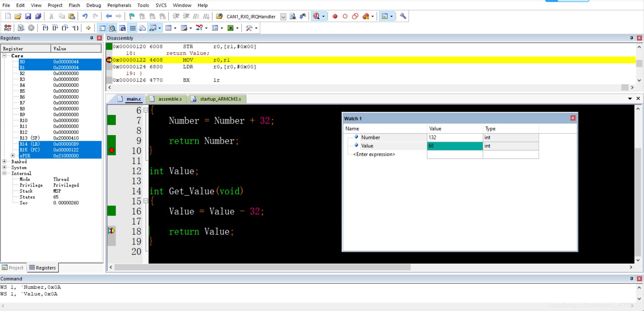Click the Start/Stop Debug Session icon
This screenshot has height=311, width=644.
coord(316,16)
